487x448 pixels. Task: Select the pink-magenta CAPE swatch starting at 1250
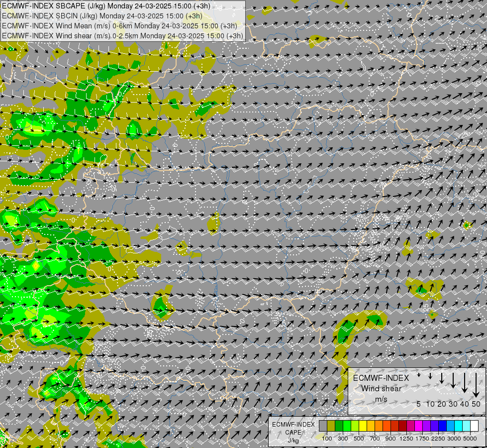[x=410, y=426]
